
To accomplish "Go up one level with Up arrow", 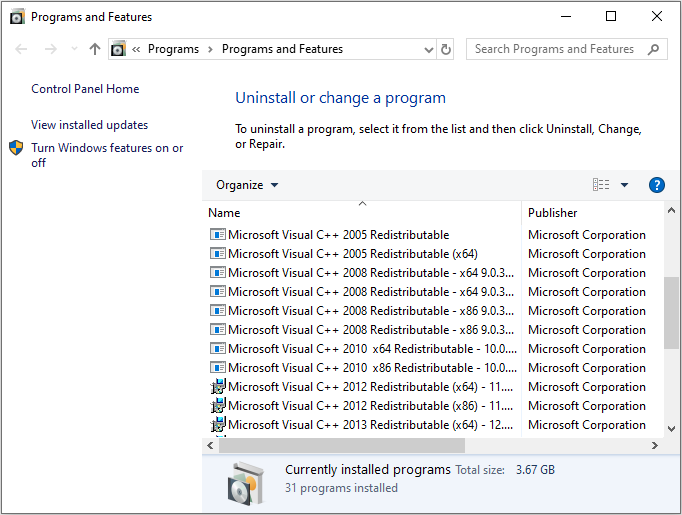I will (95, 49).
